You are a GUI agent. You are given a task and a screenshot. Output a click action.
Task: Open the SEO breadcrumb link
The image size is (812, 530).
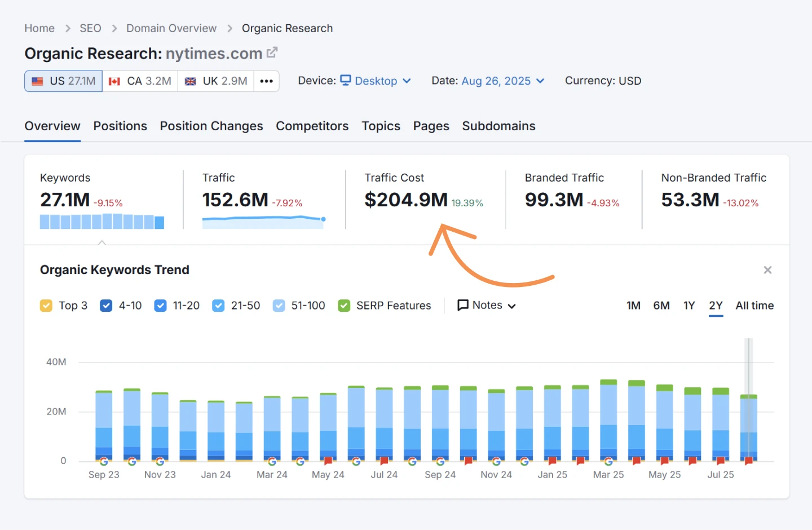(90, 28)
